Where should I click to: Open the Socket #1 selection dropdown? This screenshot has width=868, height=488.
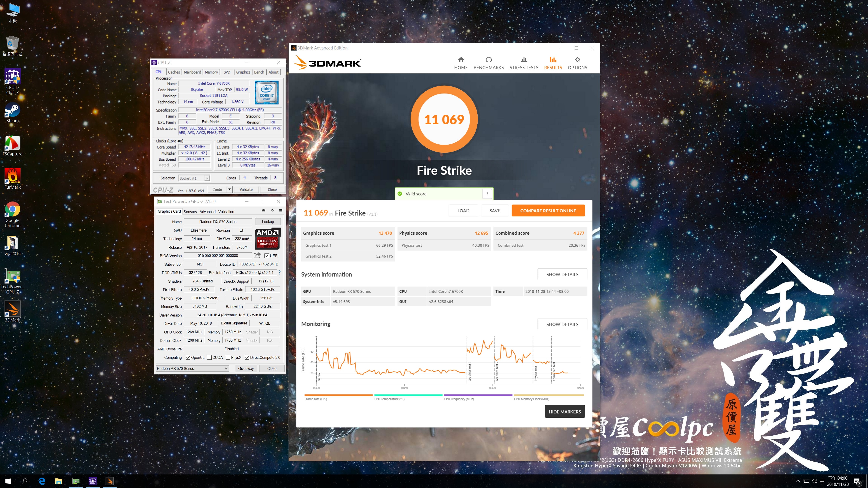click(194, 178)
